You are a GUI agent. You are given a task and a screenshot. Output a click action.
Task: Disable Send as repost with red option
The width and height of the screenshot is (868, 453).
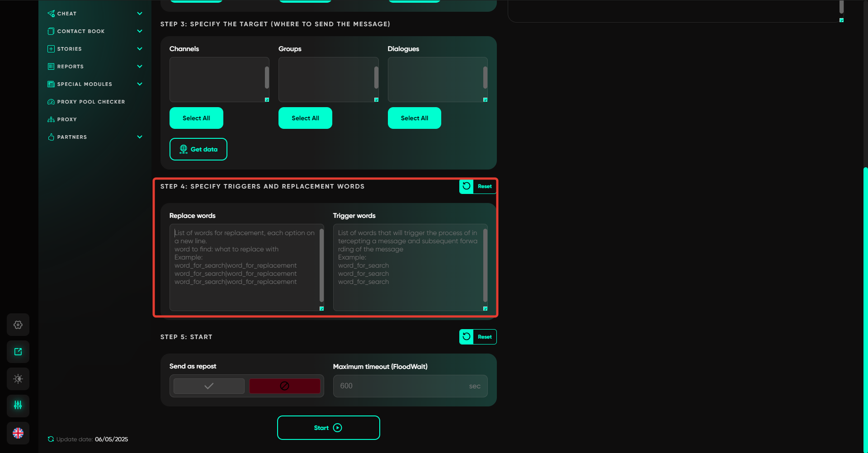pos(284,386)
